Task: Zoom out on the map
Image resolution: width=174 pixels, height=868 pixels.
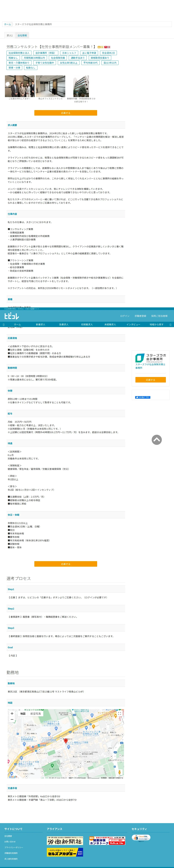Action: (x=12, y=719)
